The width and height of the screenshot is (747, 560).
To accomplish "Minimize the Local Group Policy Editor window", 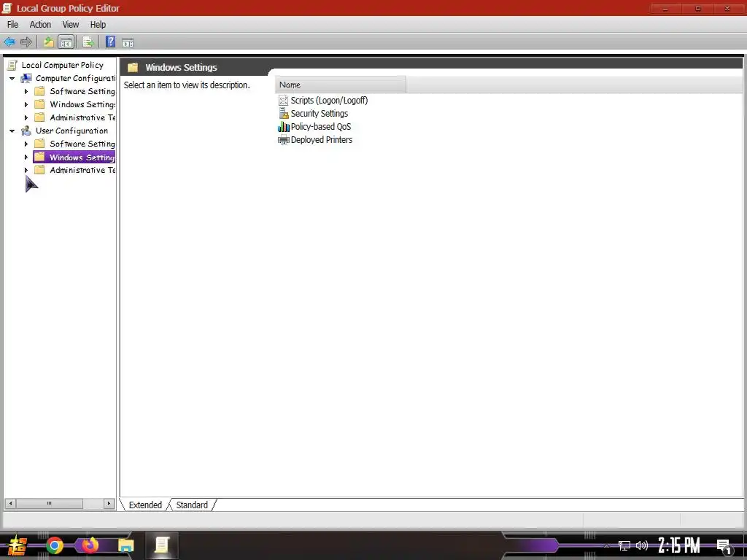I will 665,9.
